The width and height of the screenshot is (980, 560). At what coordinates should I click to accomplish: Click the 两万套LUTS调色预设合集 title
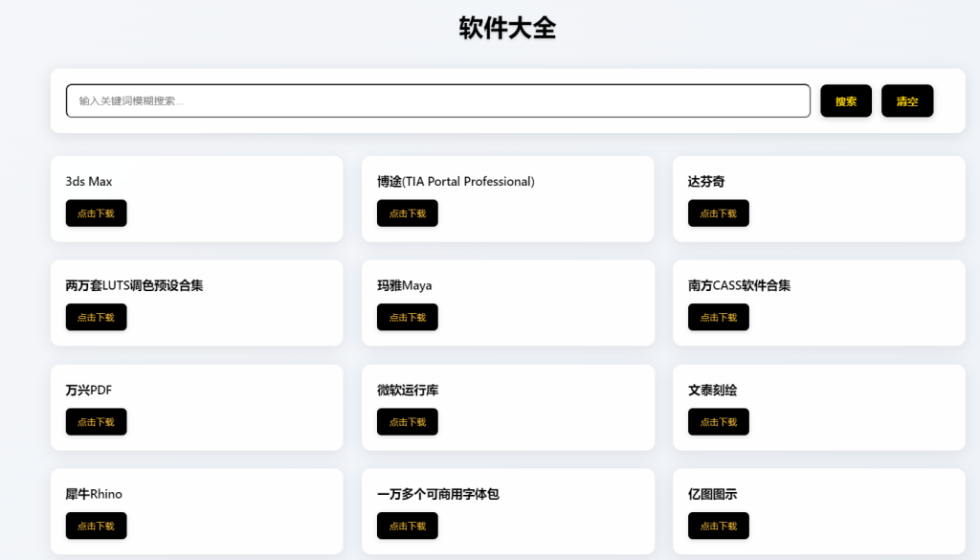tap(134, 285)
